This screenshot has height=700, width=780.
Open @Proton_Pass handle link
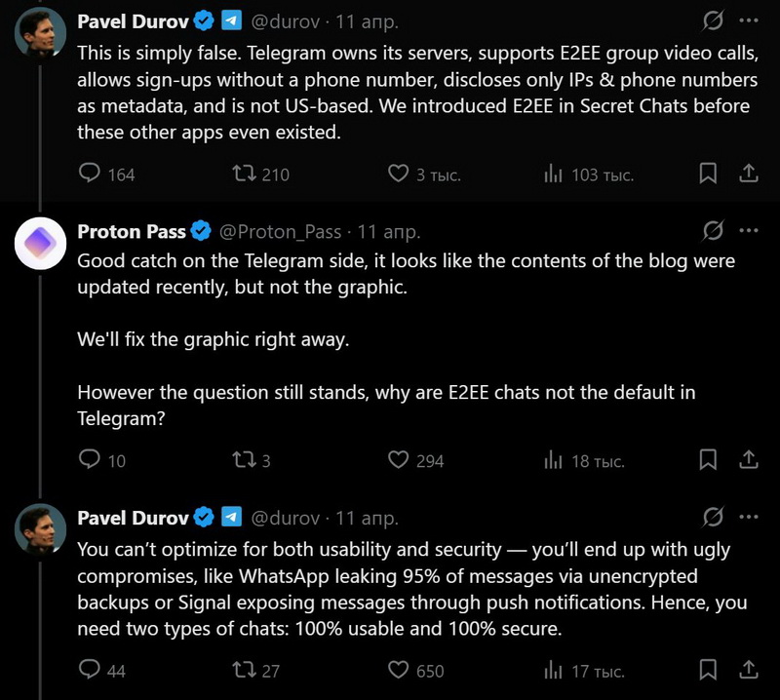281,232
